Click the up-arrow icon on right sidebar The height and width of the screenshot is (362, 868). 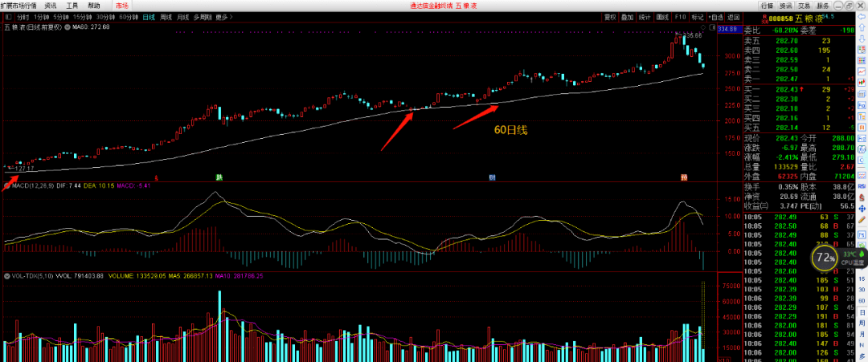(862, 26)
